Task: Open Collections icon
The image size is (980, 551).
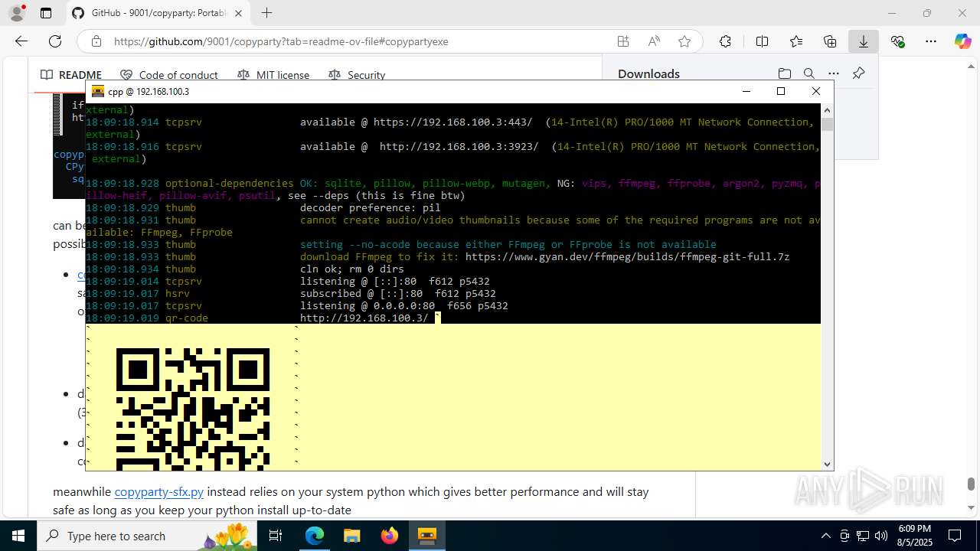Action: click(830, 41)
